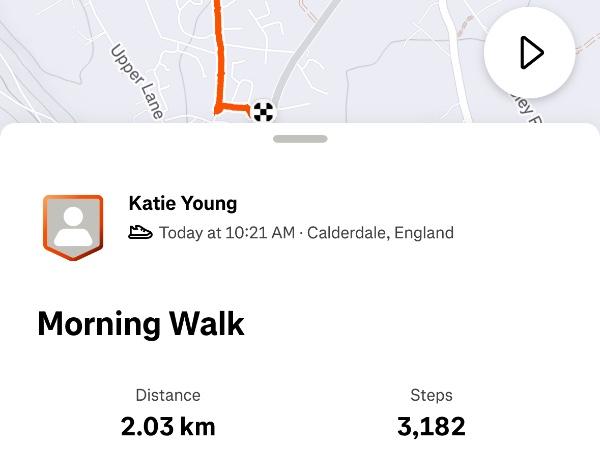
Task: Click the checkered finish flag marker
Action: click(x=264, y=110)
